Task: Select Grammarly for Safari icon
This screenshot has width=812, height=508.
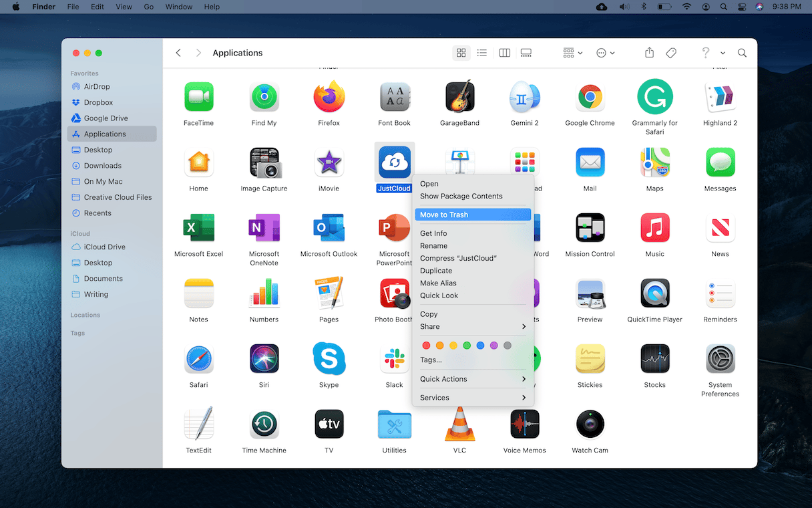Action: click(654, 97)
